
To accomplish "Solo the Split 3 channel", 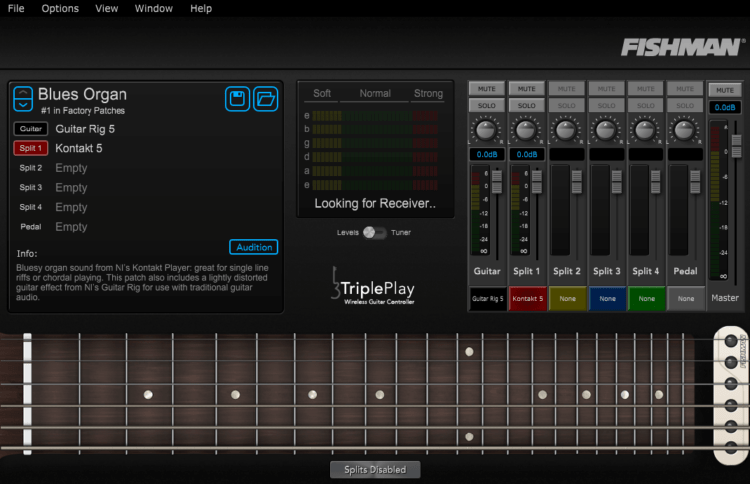I will [x=606, y=105].
